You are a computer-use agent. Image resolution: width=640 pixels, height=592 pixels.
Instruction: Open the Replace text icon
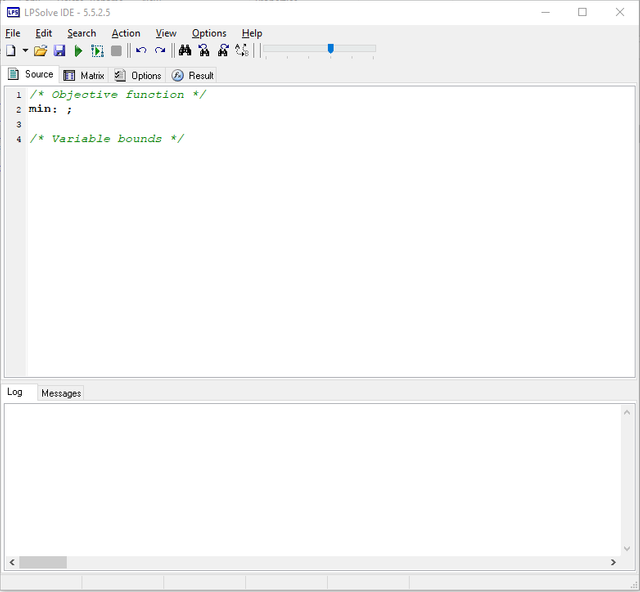point(242,50)
